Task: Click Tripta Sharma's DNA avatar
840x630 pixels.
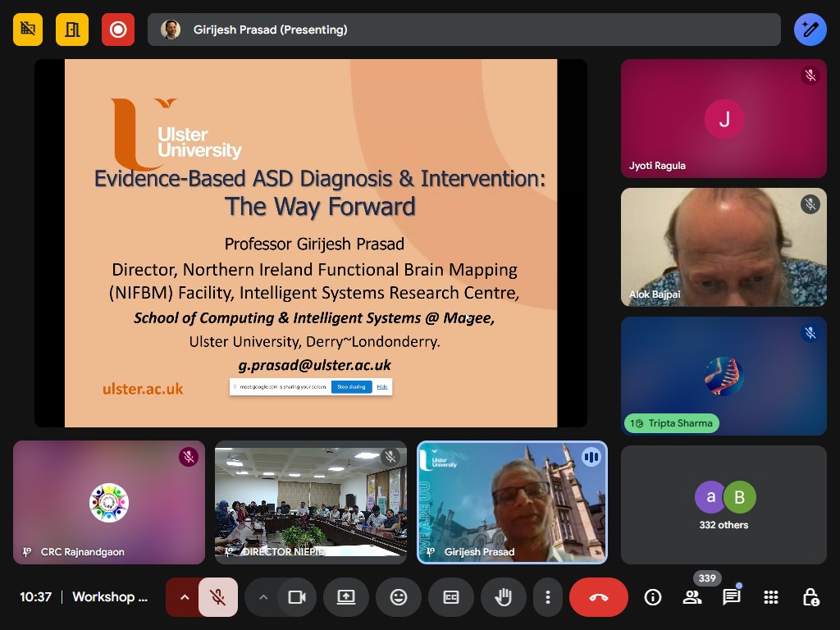Action: [x=724, y=376]
